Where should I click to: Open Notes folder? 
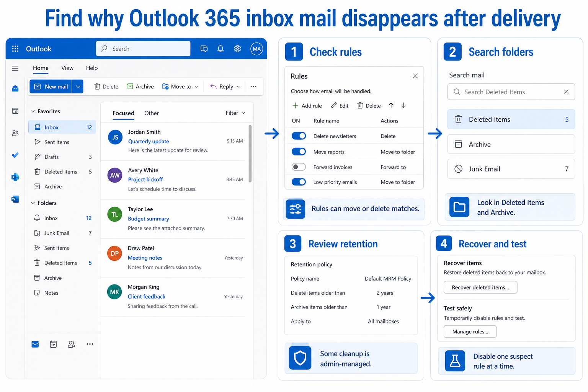point(62,293)
